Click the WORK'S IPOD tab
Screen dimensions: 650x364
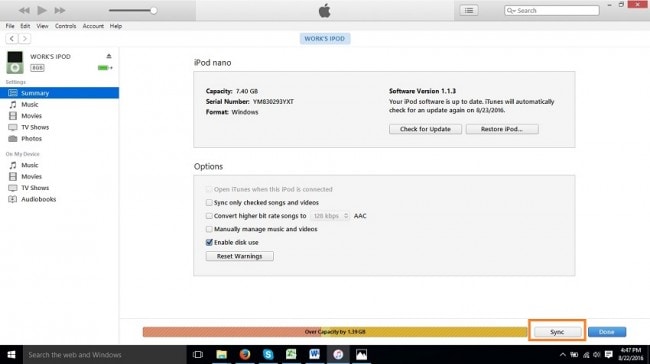325,39
